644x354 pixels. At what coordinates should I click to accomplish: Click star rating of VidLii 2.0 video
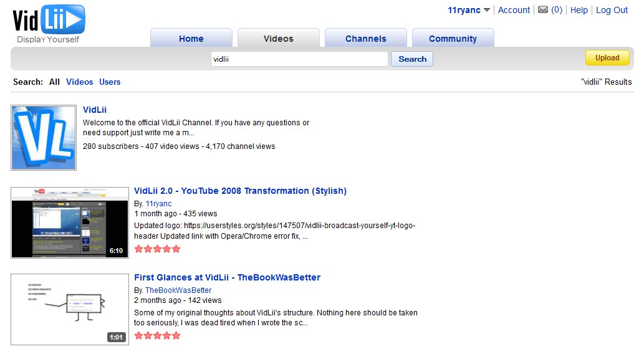(x=157, y=249)
